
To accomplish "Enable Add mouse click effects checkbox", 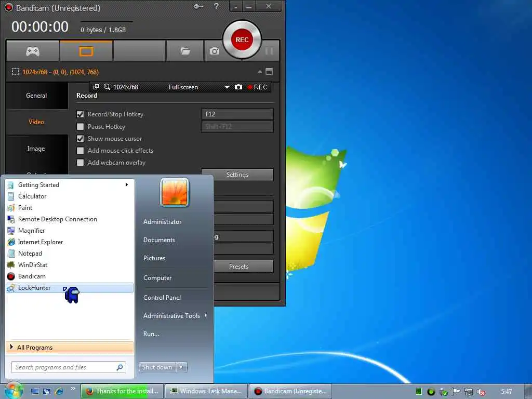I will coord(81,150).
